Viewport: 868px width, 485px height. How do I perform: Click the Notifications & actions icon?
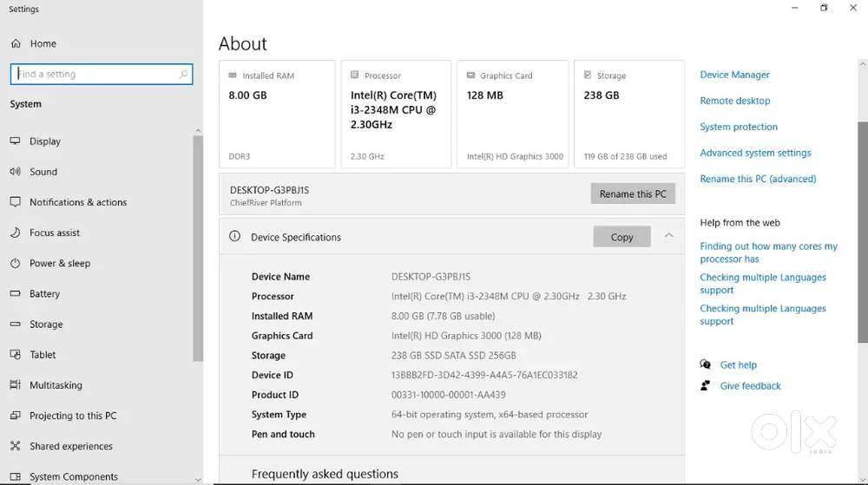(15, 202)
